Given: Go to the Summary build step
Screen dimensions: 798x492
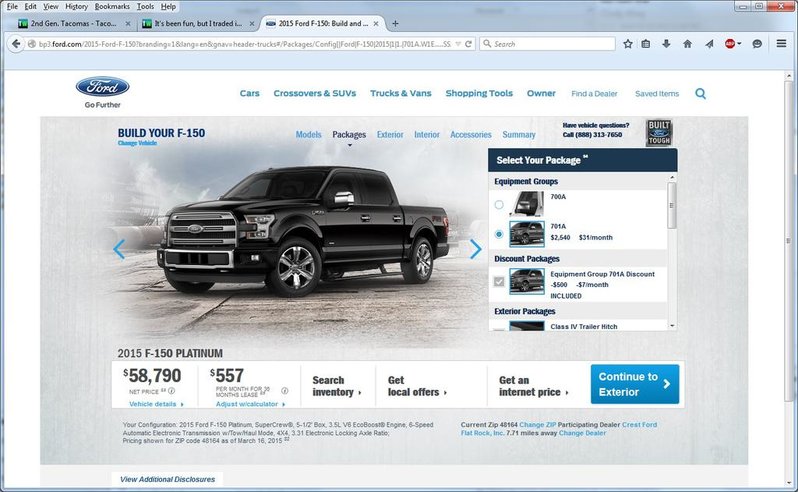Looking at the screenshot, I should tap(519, 135).
